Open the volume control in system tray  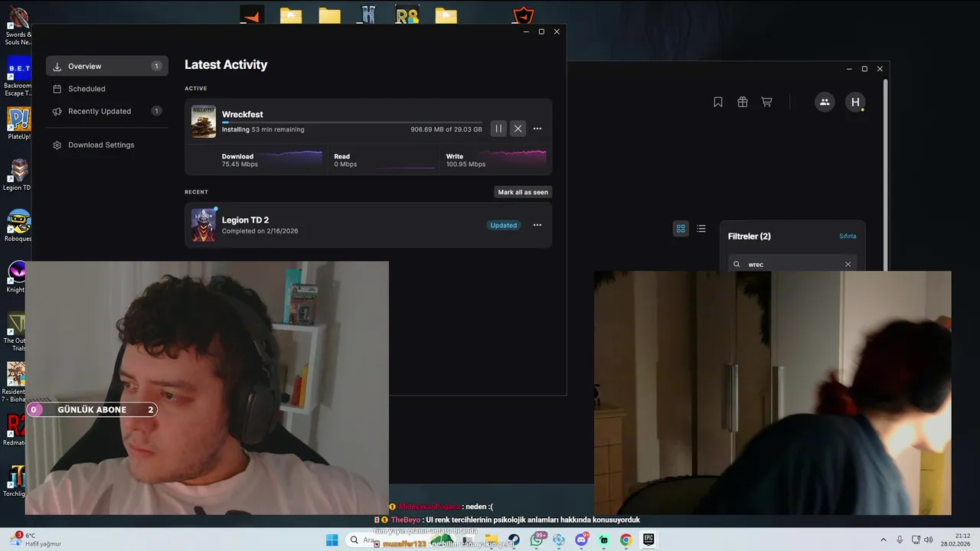click(928, 540)
